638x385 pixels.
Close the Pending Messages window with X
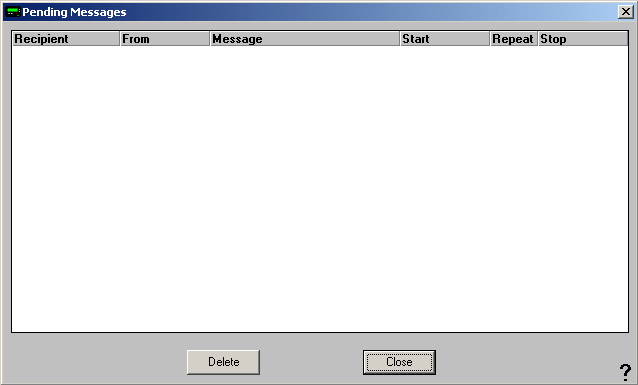point(625,12)
